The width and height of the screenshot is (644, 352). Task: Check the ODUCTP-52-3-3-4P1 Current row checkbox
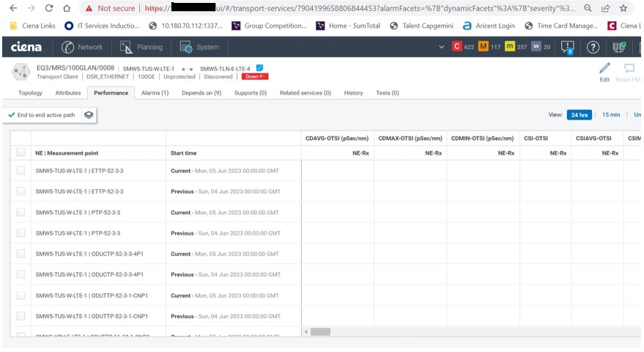(x=21, y=254)
